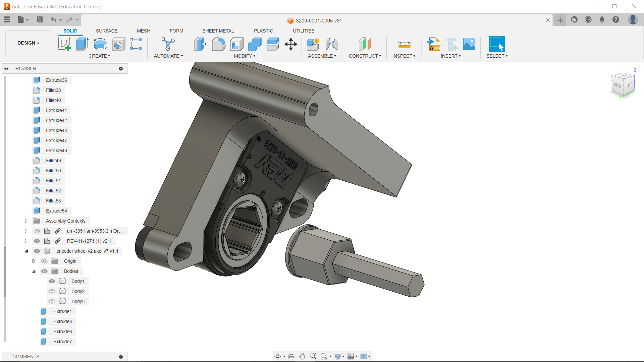Collapse the Bodies folder
Screen dimensions: 644x362
34,271
